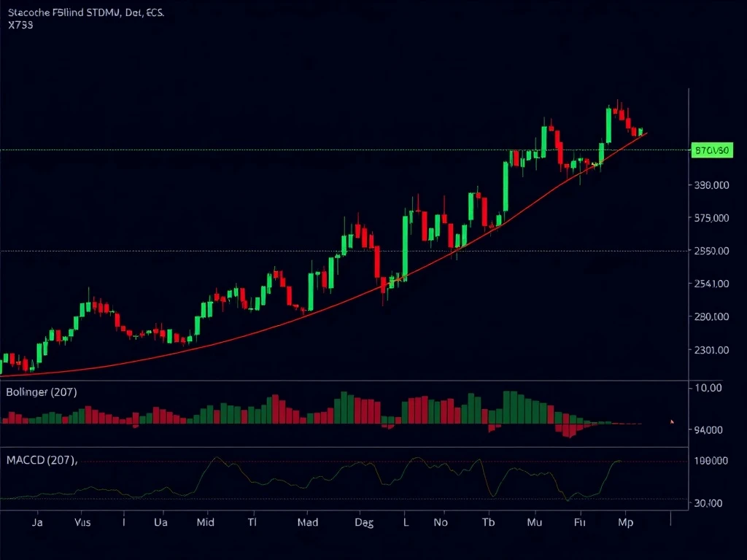Click the Vus time axis label
The width and height of the screenshot is (747, 560).
[x=82, y=522]
